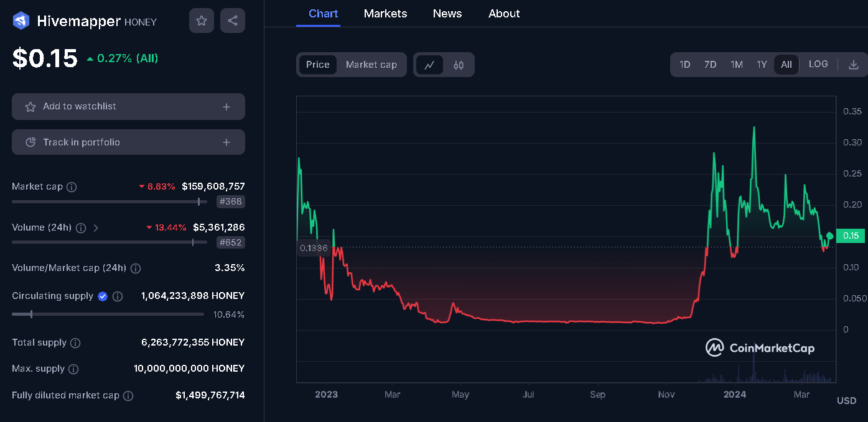Switch to candlestick chart icon
Screen dimensions: 868x422
tap(459, 65)
